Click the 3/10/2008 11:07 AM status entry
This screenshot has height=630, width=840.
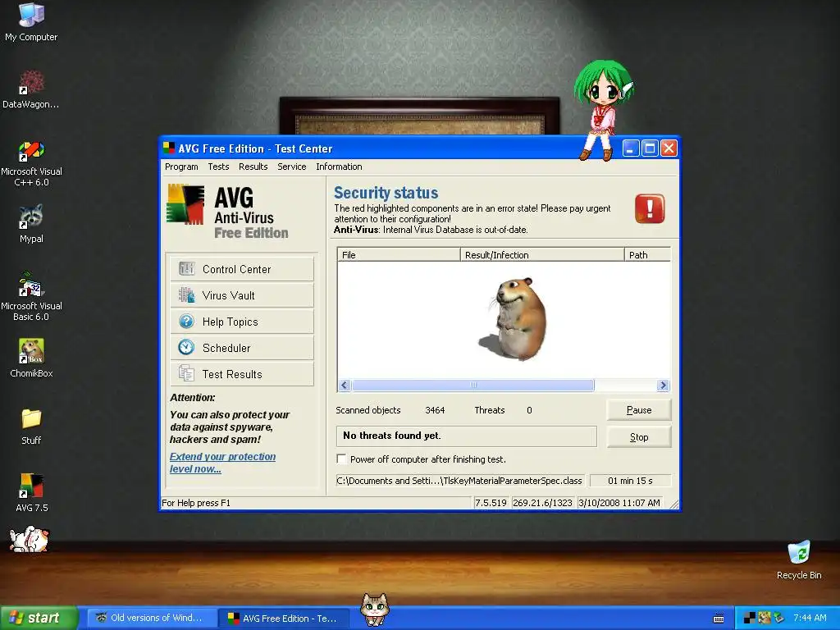[619, 503]
